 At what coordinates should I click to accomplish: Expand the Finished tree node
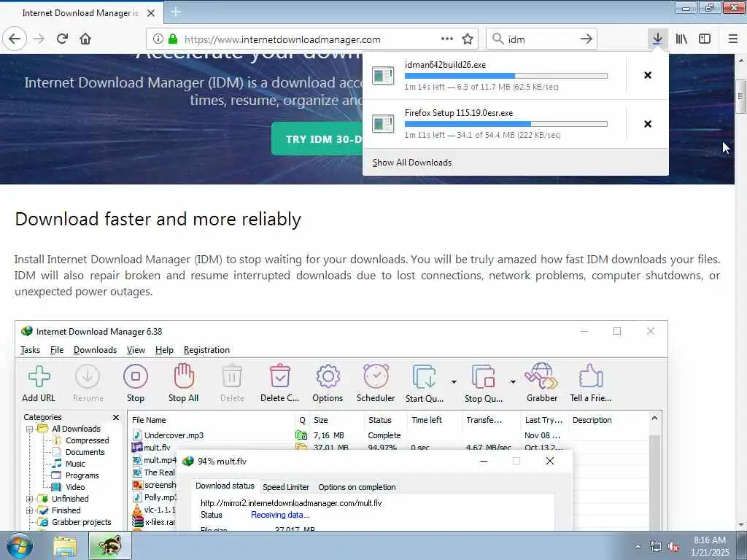tap(29, 510)
